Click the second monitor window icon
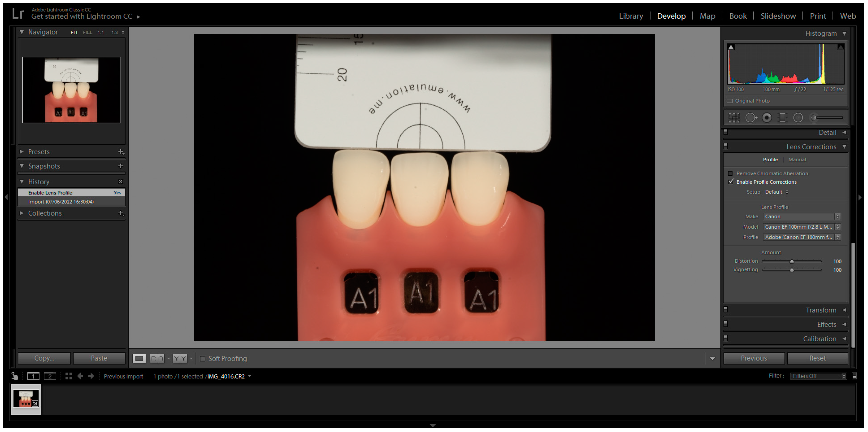868x432 pixels. 50,376
